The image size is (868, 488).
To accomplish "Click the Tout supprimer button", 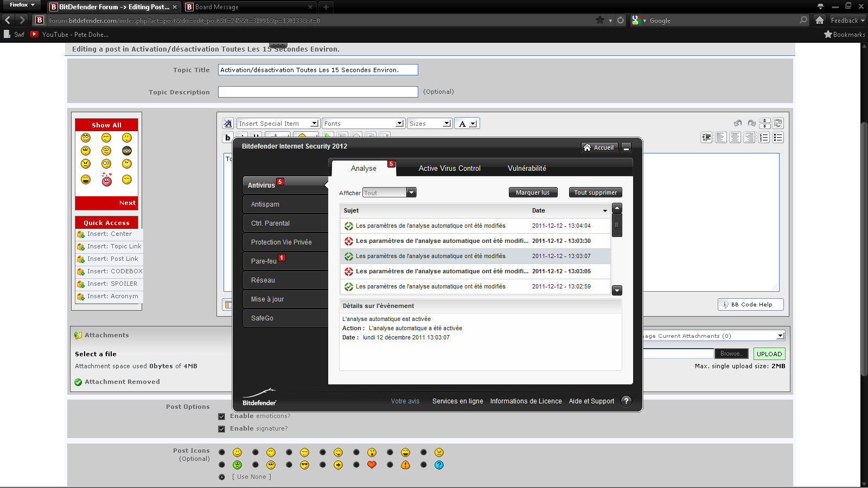I will tap(595, 192).
